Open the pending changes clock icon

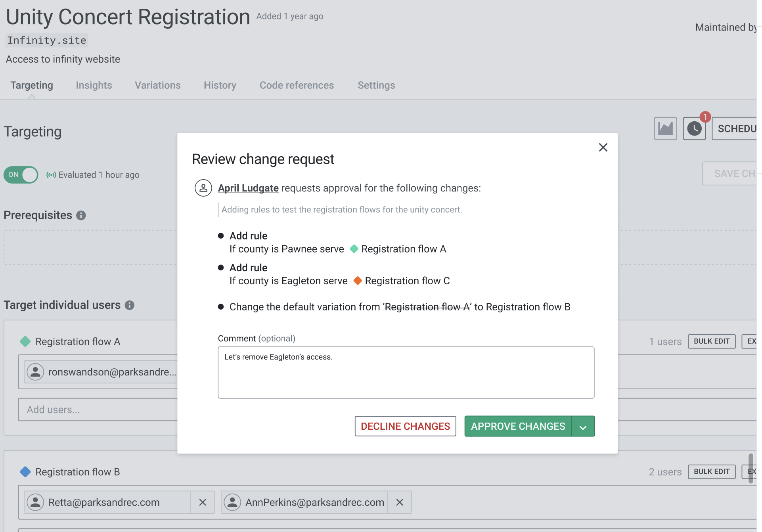pyautogui.click(x=694, y=128)
